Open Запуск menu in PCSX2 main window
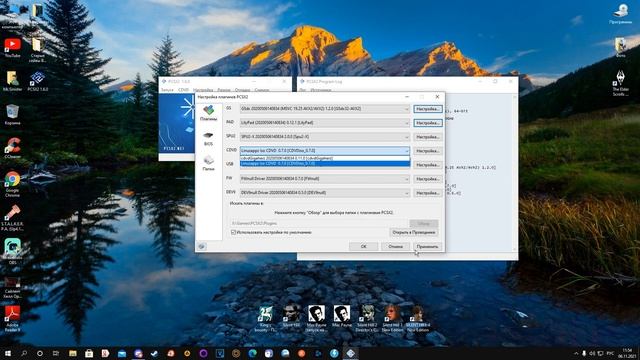The height and width of the screenshot is (360, 640). coord(167,90)
